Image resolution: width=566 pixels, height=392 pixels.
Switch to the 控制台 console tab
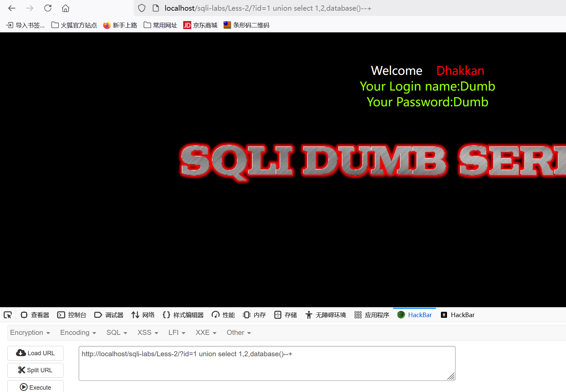[72, 314]
